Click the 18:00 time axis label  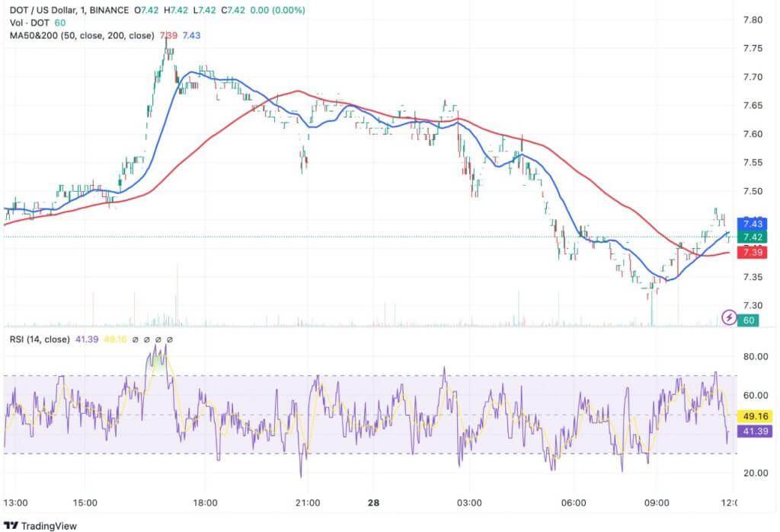pos(205,502)
